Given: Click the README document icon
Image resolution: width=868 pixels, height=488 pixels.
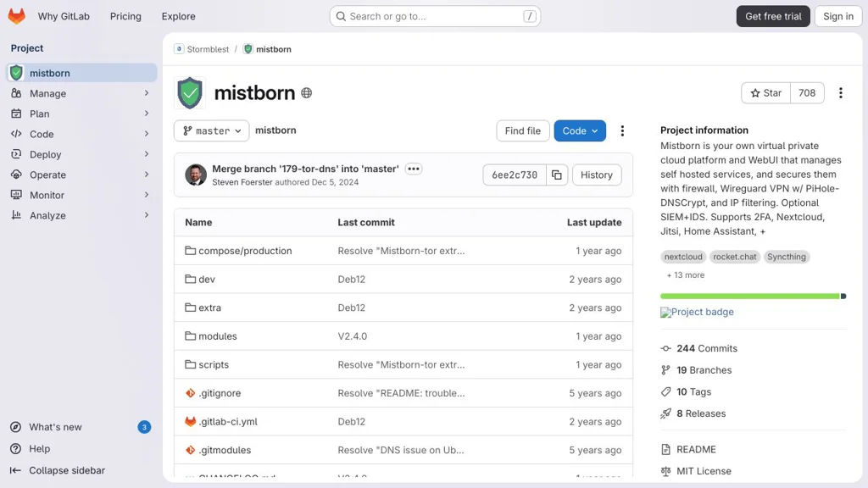Looking at the screenshot, I should point(666,449).
